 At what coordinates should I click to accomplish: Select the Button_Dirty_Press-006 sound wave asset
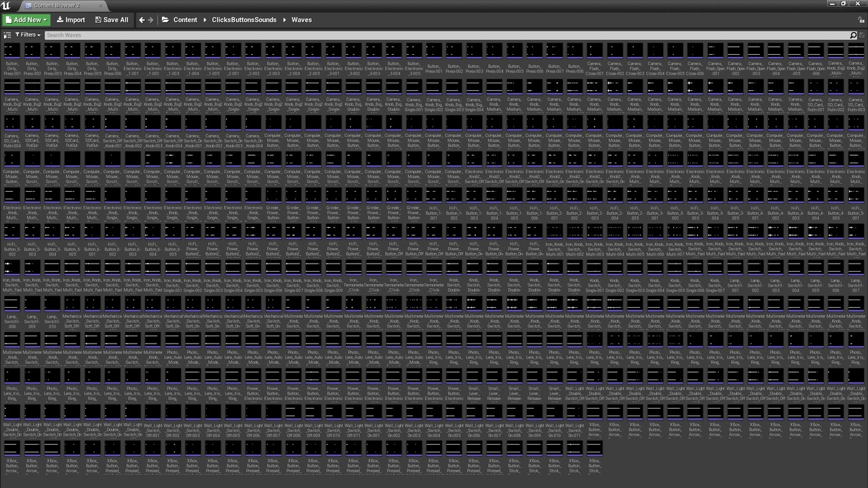point(113,59)
